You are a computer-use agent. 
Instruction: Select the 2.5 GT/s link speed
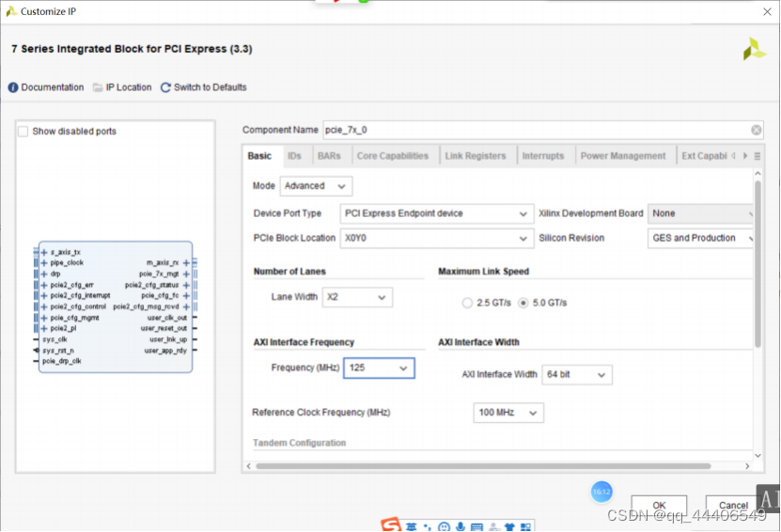(467, 303)
